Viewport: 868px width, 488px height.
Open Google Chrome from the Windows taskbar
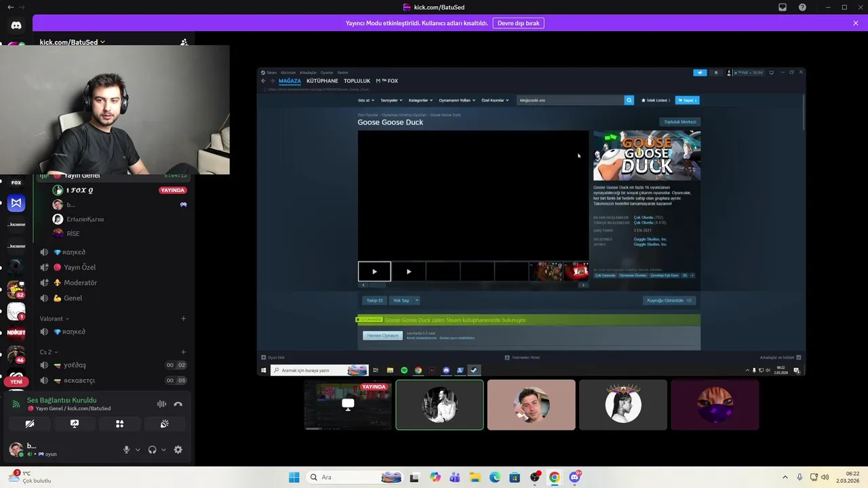pyautogui.click(x=555, y=477)
